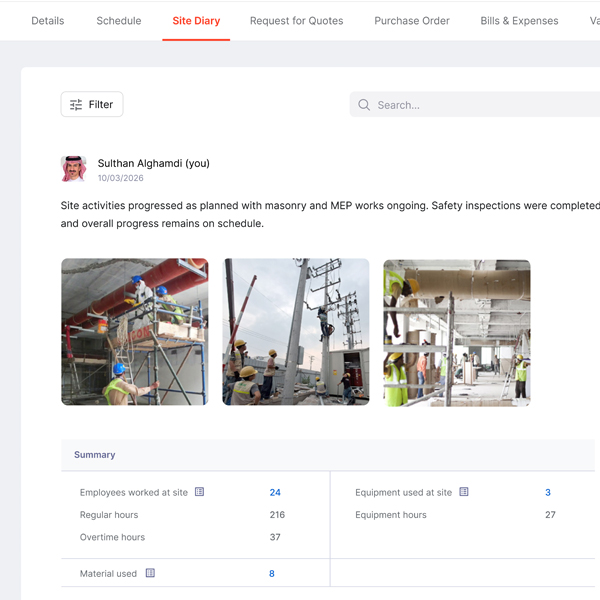
Task: Switch to the Schedule tab
Action: tap(119, 21)
